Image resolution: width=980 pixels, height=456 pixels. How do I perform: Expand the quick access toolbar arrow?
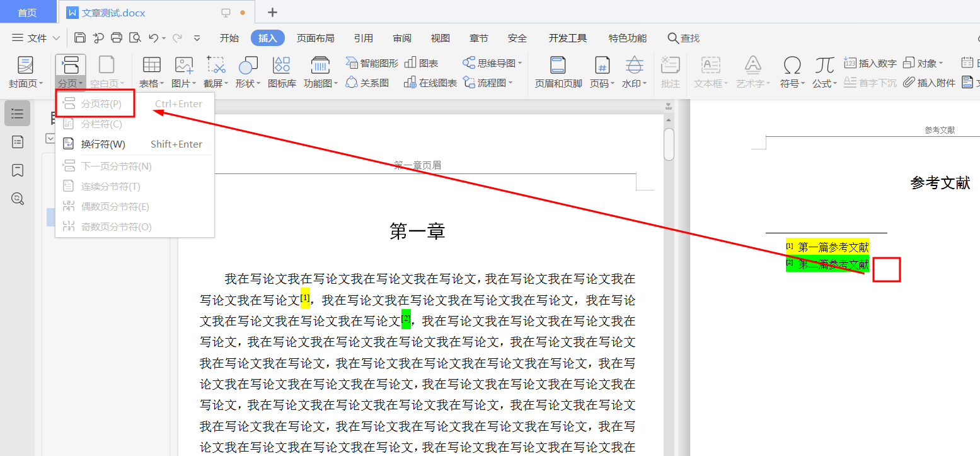197,38
